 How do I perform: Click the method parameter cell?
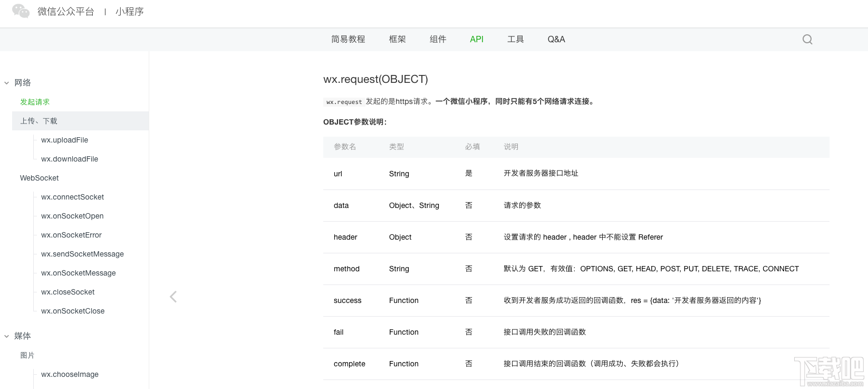346,269
